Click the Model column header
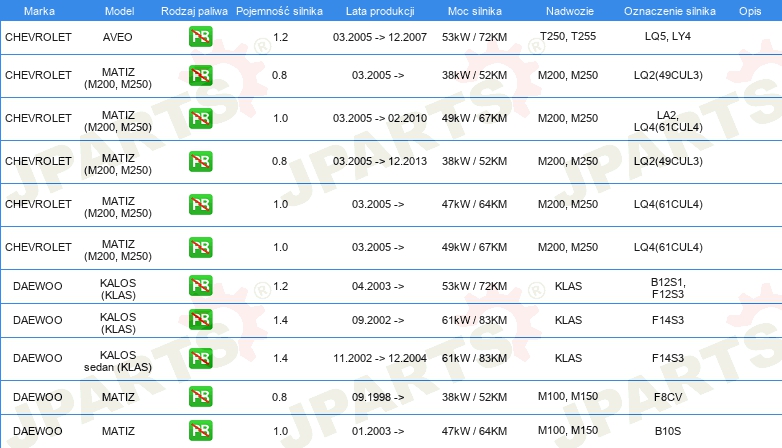The width and height of the screenshot is (782, 448). click(119, 11)
